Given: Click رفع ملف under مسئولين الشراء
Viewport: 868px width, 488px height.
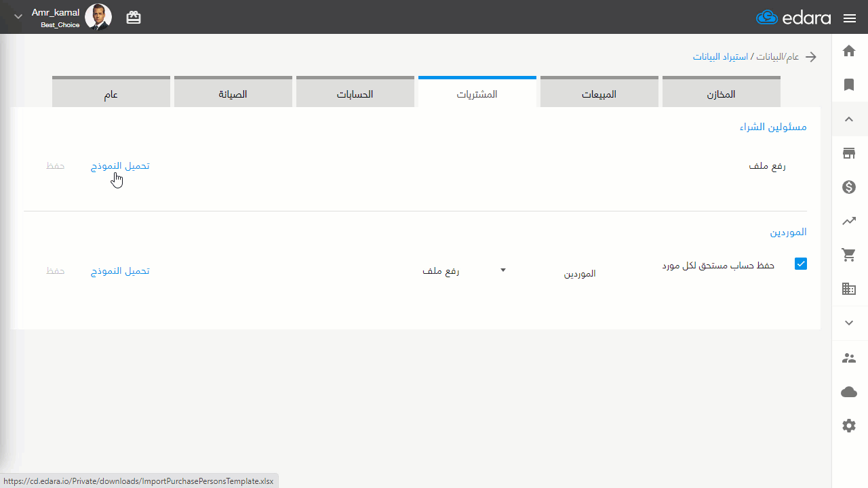Looking at the screenshot, I should [768, 166].
